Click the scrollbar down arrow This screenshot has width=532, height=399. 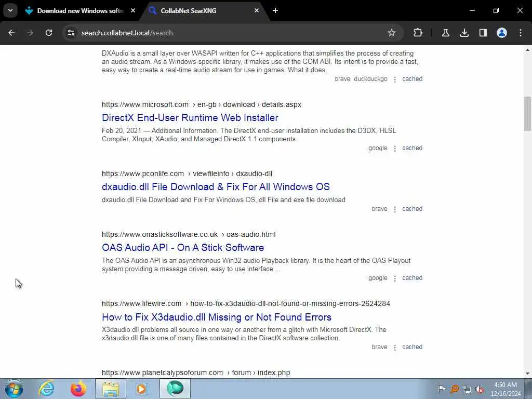pos(527,374)
